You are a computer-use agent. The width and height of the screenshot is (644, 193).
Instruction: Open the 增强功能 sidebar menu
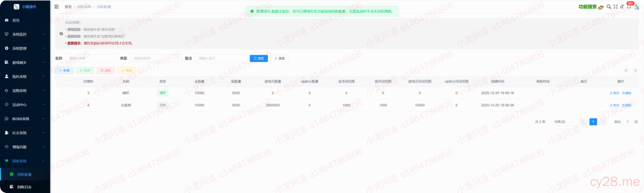pyautogui.click(x=25, y=147)
